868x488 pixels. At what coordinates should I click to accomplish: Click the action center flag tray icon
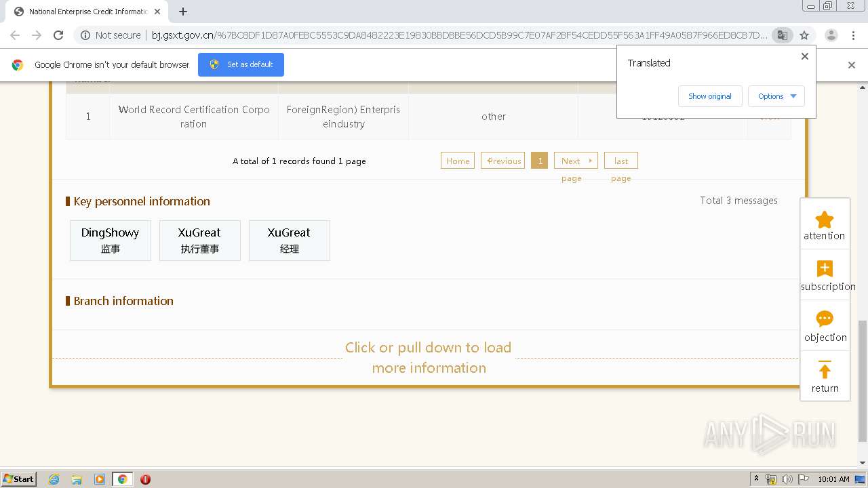pos(803,479)
